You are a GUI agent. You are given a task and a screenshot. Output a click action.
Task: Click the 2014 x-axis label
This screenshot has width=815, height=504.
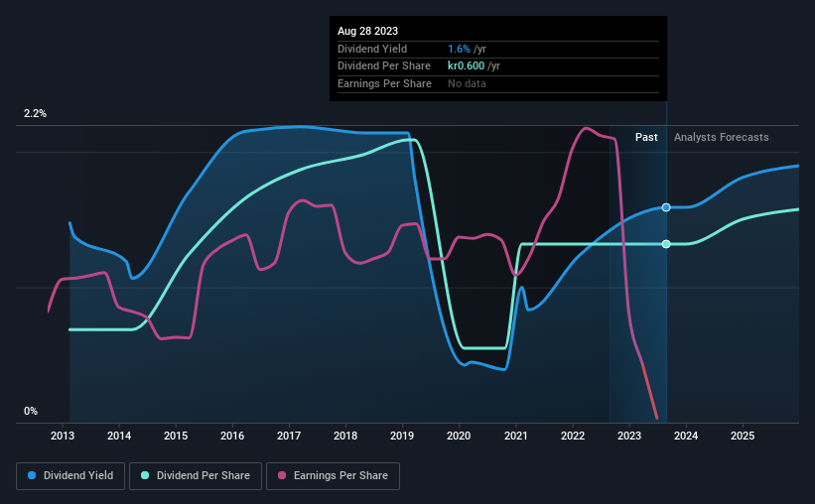pyautogui.click(x=119, y=436)
